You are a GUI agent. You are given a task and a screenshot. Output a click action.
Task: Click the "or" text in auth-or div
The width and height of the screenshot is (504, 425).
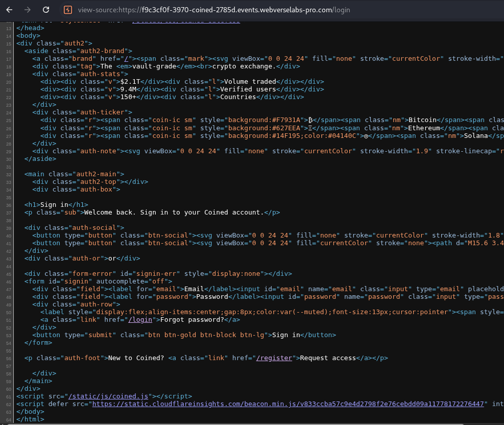click(x=112, y=258)
